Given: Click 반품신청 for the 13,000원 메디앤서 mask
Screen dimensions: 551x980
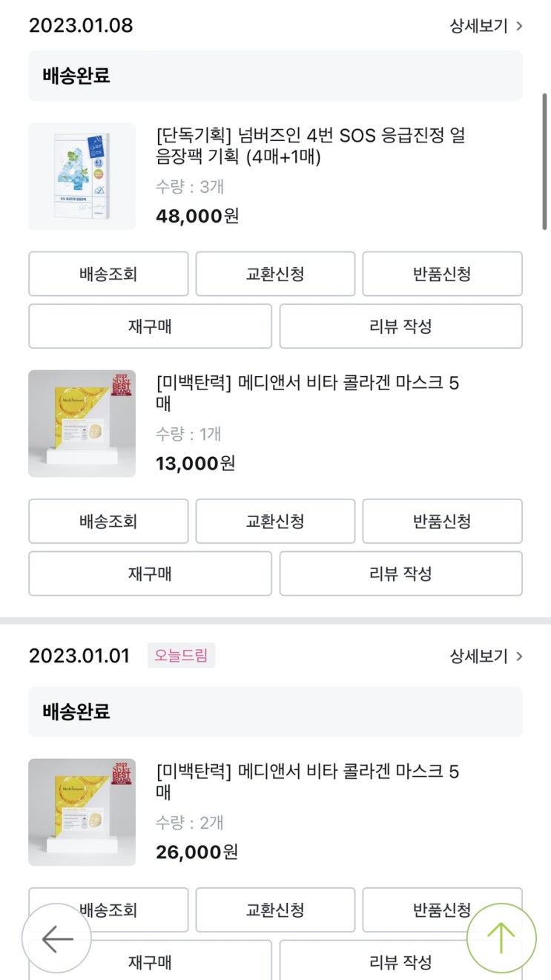Looking at the screenshot, I should (442, 521).
